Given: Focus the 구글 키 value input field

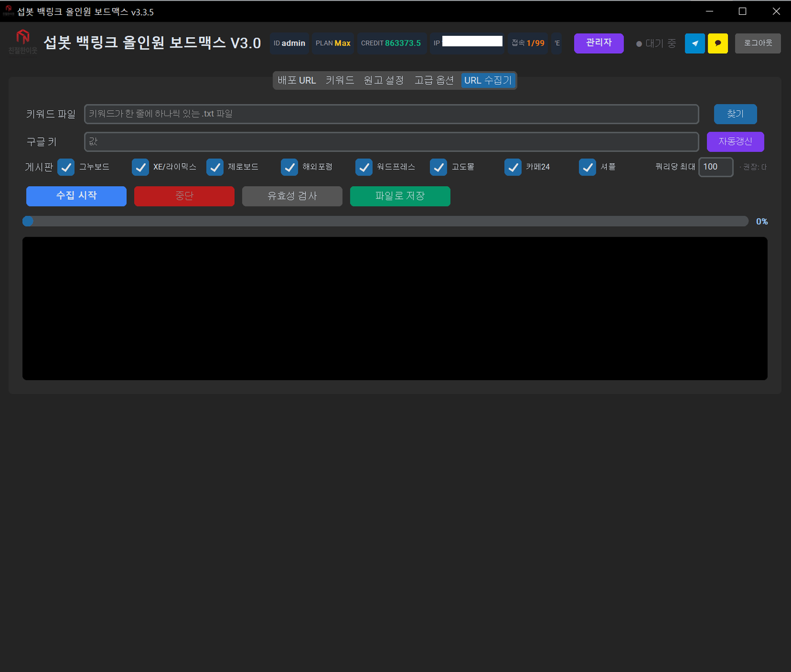Looking at the screenshot, I should [391, 142].
